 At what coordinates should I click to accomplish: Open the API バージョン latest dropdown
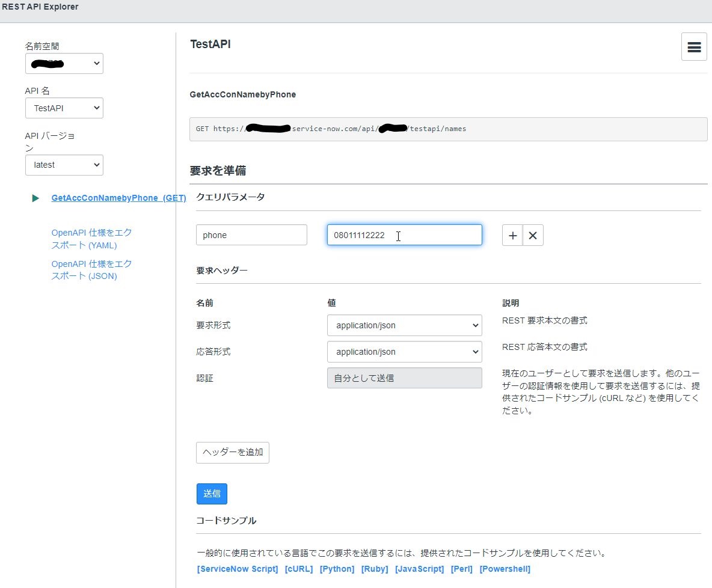click(x=64, y=165)
